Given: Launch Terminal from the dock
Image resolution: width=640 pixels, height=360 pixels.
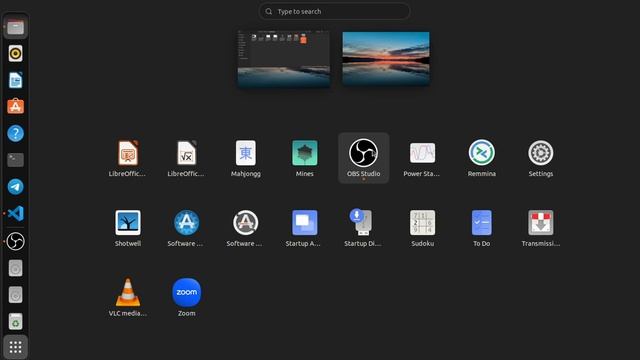Looking at the screenshot, I should pyautogui.click(x=16, y=160).
